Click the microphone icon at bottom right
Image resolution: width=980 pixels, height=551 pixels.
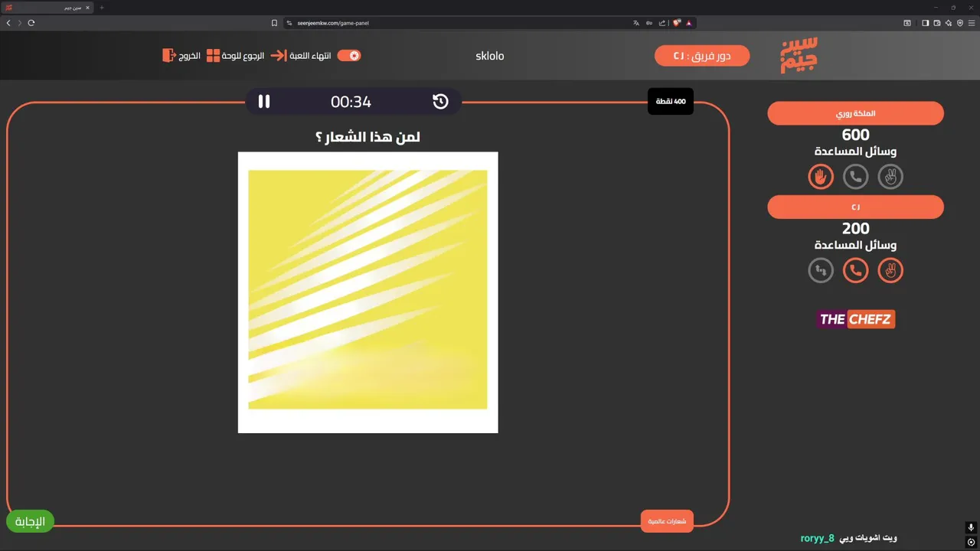(971, 528)
